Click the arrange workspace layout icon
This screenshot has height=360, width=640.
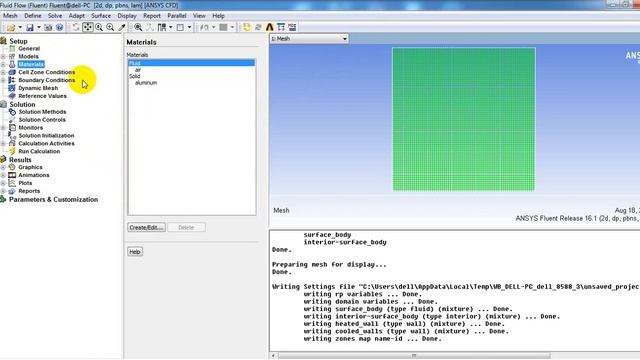click(162, 27)
